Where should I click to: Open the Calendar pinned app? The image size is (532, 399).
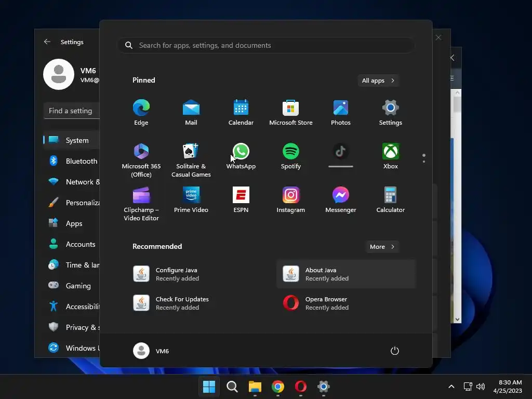coord(241,113)
